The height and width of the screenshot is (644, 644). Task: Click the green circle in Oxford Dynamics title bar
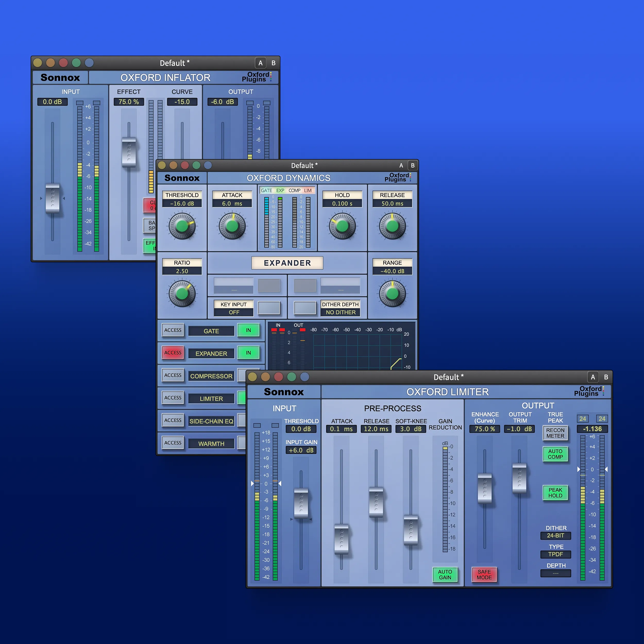196,165
